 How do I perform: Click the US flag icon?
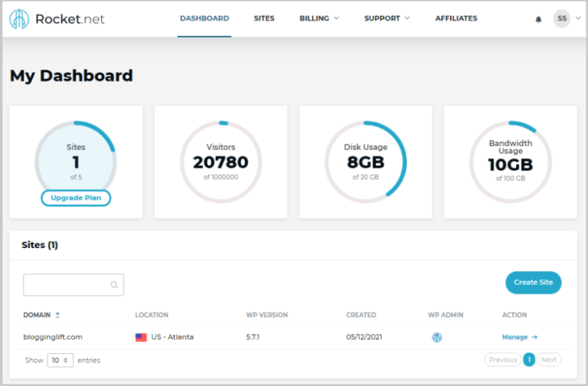[141, 337]
